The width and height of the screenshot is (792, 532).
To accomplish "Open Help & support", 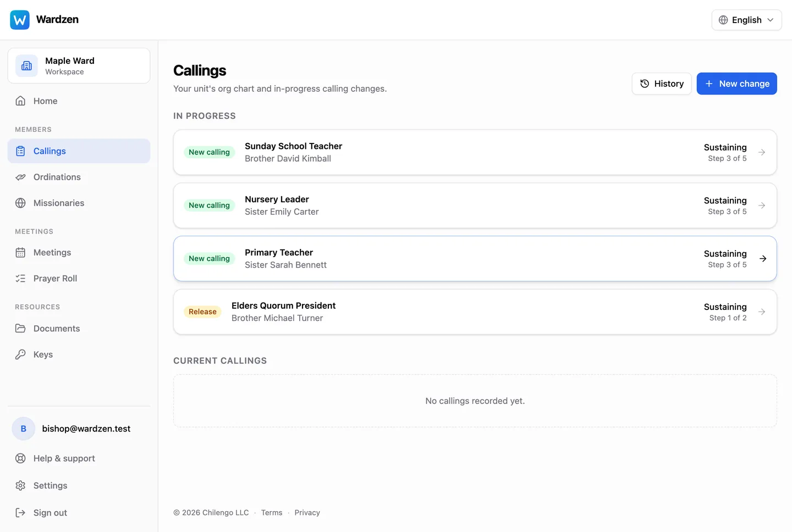I will (79, 458).
